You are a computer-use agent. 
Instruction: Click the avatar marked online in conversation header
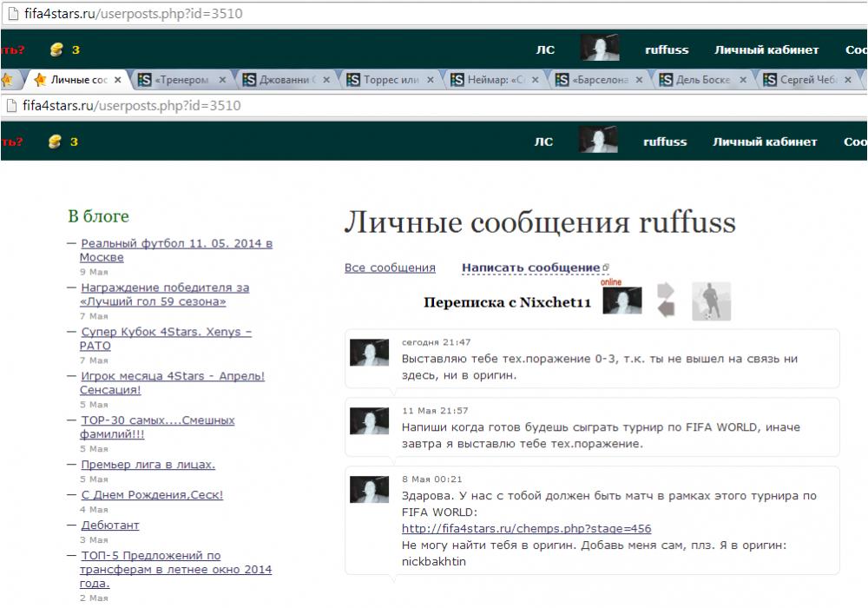click(621, 301)
